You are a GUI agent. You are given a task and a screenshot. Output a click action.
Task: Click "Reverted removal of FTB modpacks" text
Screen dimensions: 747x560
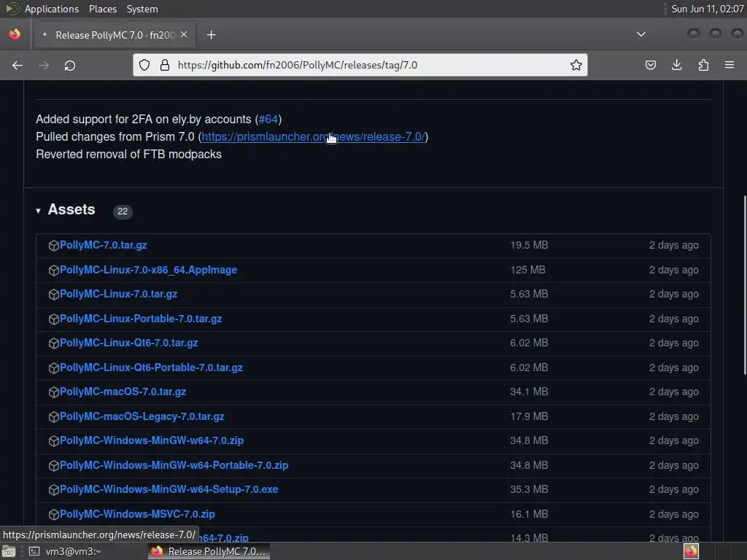click(128, 155)
